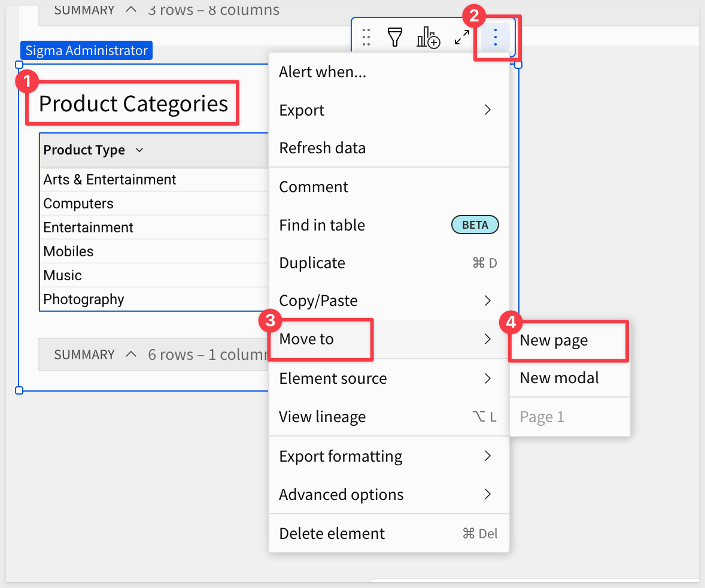Click Delete element menu entry
Viewport: 705px width, 588px height.
coord(332,534)
